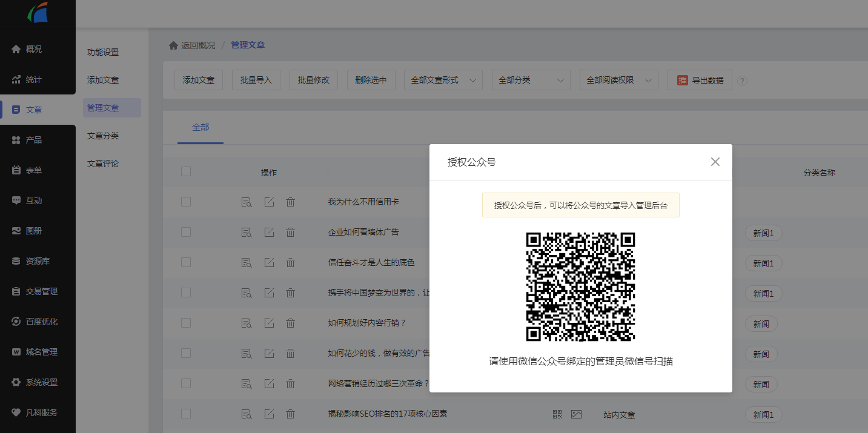Expand the 全部阅读权限 dropdown
Viewport: 868px width, 433px height.
[x=619, y=80]
